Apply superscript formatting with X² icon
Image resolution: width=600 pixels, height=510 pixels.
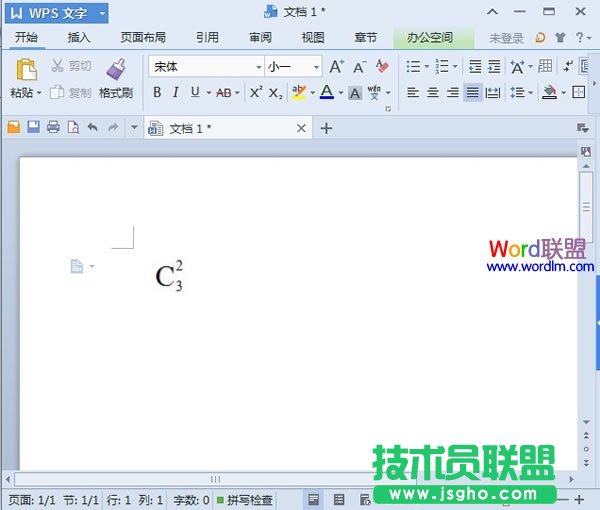255,92
